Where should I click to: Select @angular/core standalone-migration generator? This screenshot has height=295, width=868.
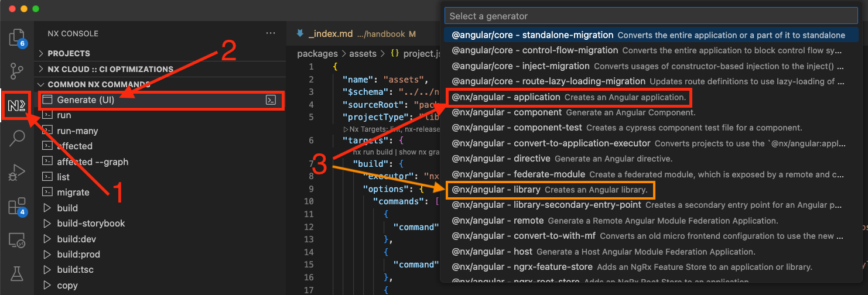651,35
